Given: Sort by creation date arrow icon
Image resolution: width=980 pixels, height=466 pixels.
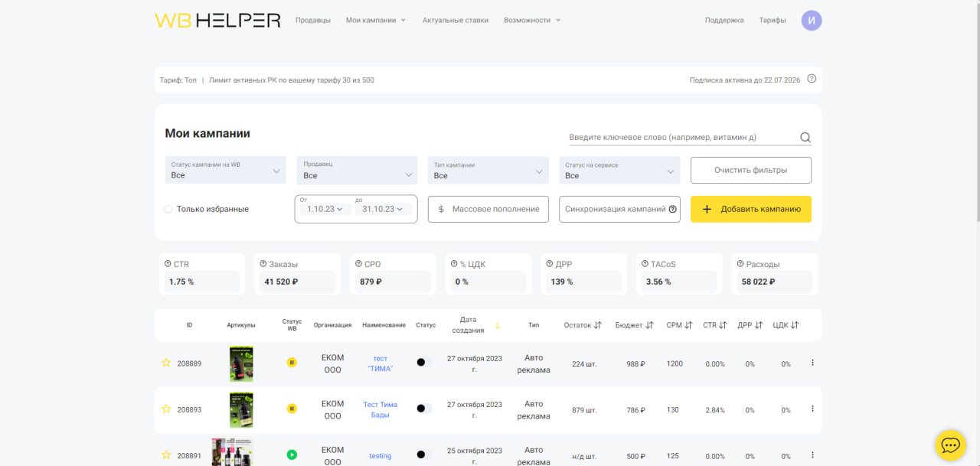Looking at the screenshot, I should click(497, 325).
